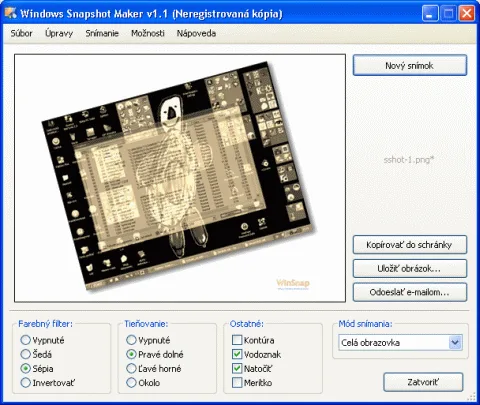Select Vypnuté in Tieňovanie group
Screen dimensions: 480x405
point(148,340)
